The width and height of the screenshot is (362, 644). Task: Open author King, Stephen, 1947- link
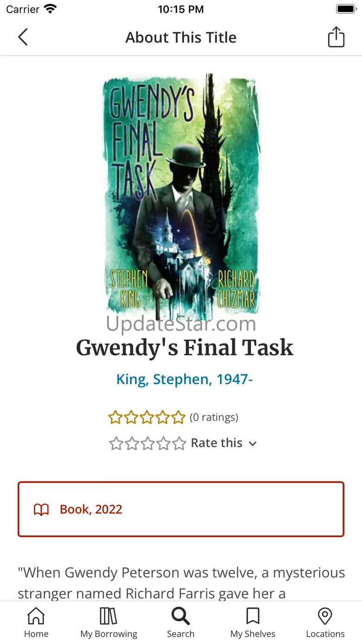pos(184,379)
